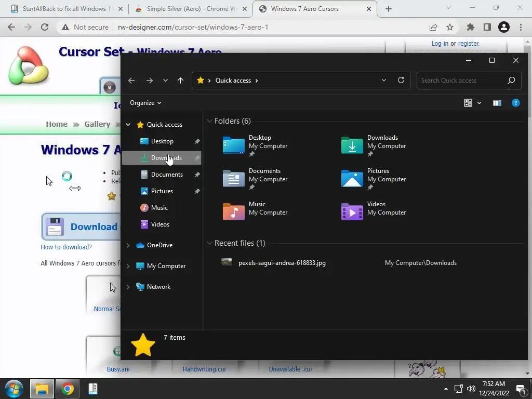Click My Computer\Downloads path text
Viewport: 532px width, 399px height.
tap(421, 263)
